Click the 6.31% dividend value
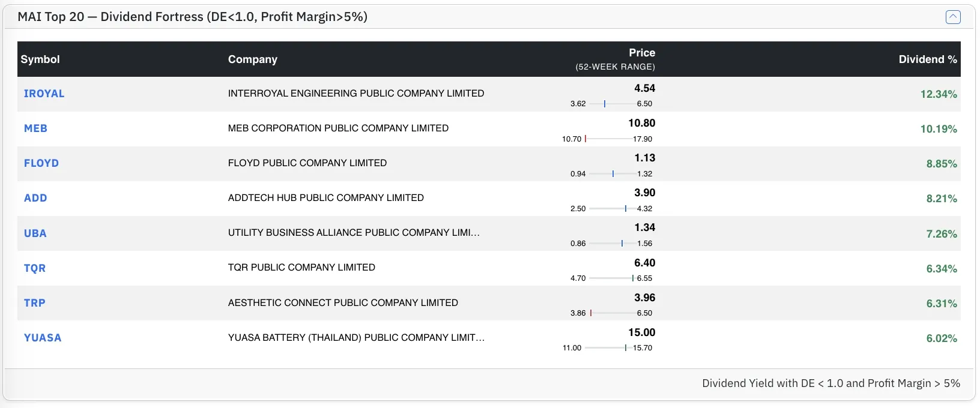The image size is (980, 408). click(942, 304)
